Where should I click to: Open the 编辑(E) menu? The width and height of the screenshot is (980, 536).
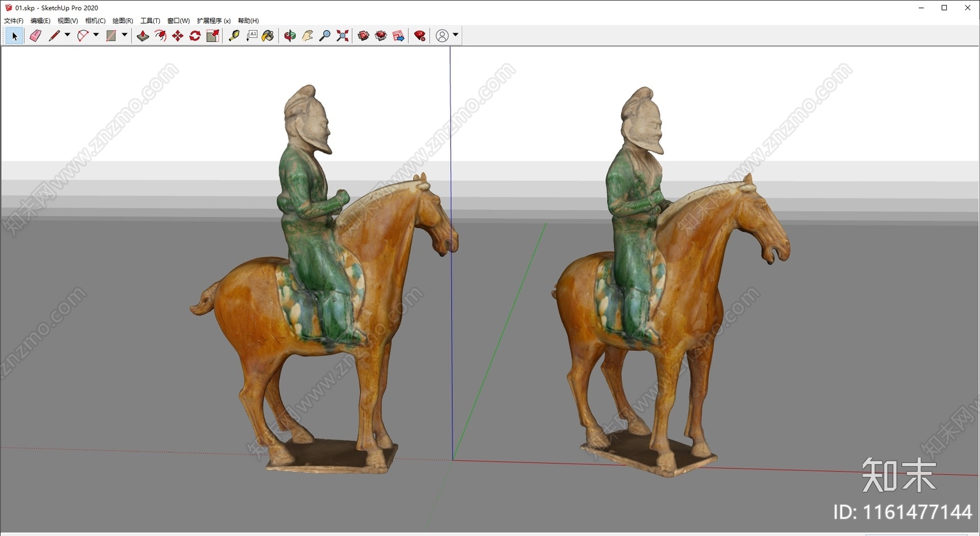pyautogui.click(x=40, y=21)
